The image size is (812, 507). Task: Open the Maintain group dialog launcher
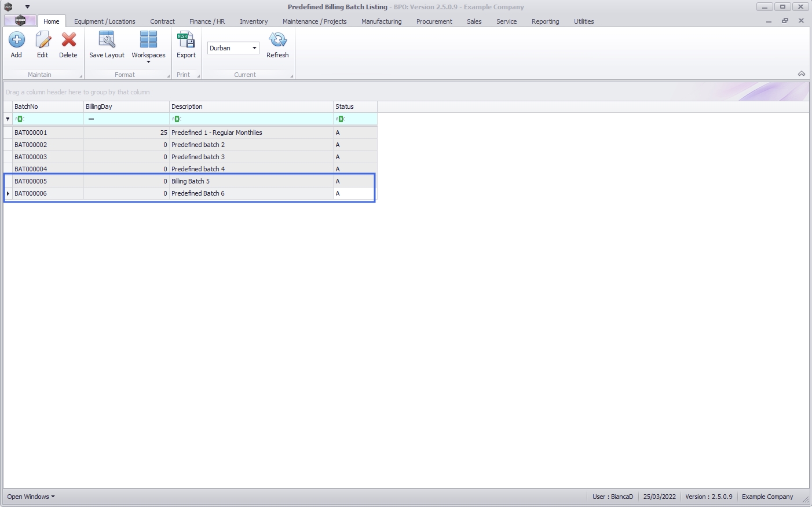81,76
